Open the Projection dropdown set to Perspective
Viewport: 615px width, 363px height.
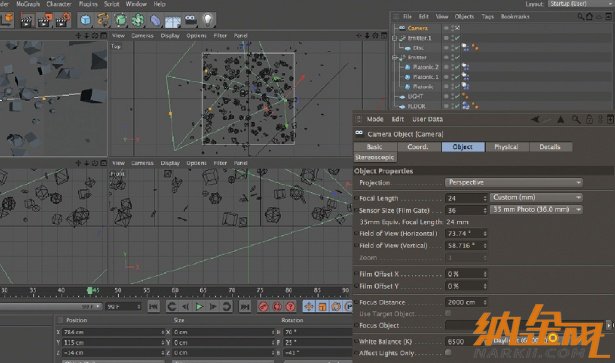point(514,183)
